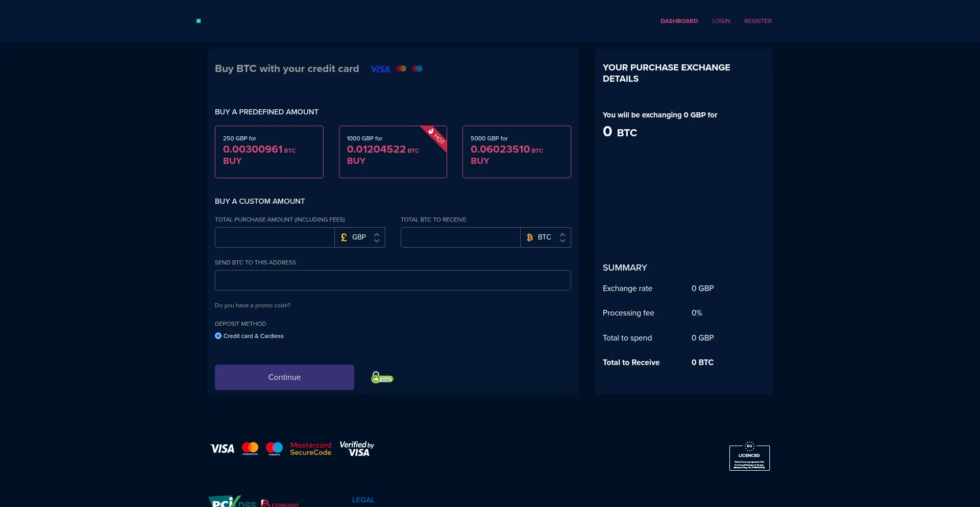Buy the 250 GBP predefined amount
Viewport: 980px width, 507px height.
click(269, 152)
